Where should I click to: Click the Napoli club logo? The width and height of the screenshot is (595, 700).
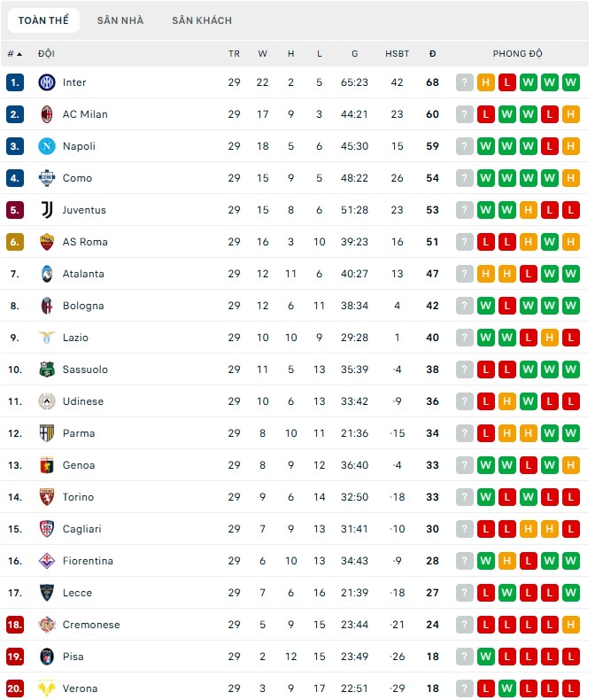[x=47, y=146]
